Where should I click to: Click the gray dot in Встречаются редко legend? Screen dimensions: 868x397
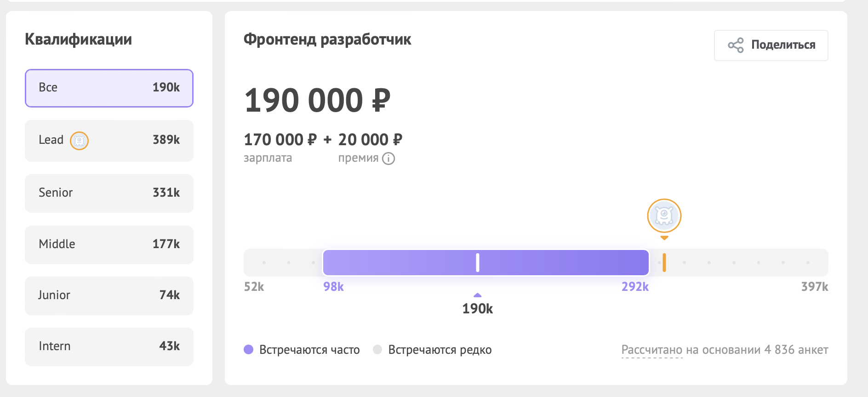(x=378, y=350)
